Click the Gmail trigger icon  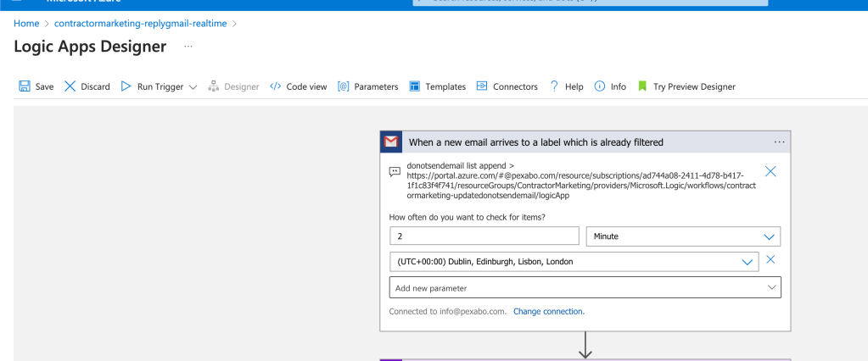(391, 142)
